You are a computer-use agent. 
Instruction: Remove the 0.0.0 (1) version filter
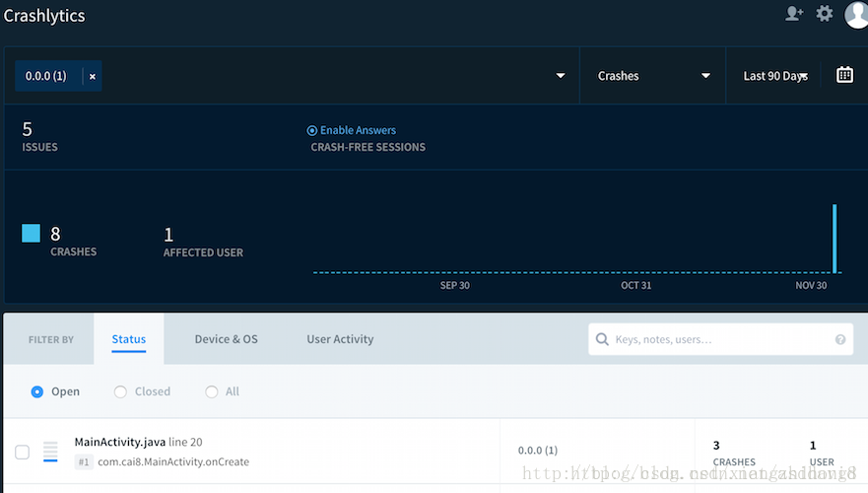(x=93, y=77)
